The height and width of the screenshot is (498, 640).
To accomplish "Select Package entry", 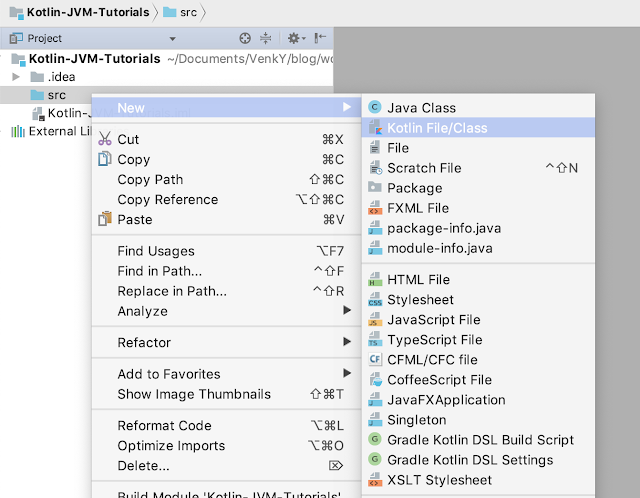I will (x=478, y=188).
